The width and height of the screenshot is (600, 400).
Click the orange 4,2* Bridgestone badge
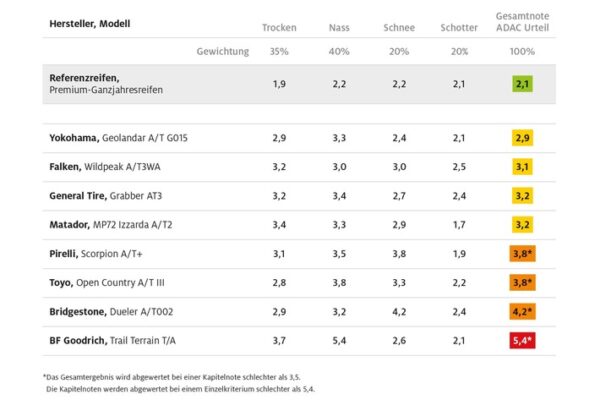point(522,312)
